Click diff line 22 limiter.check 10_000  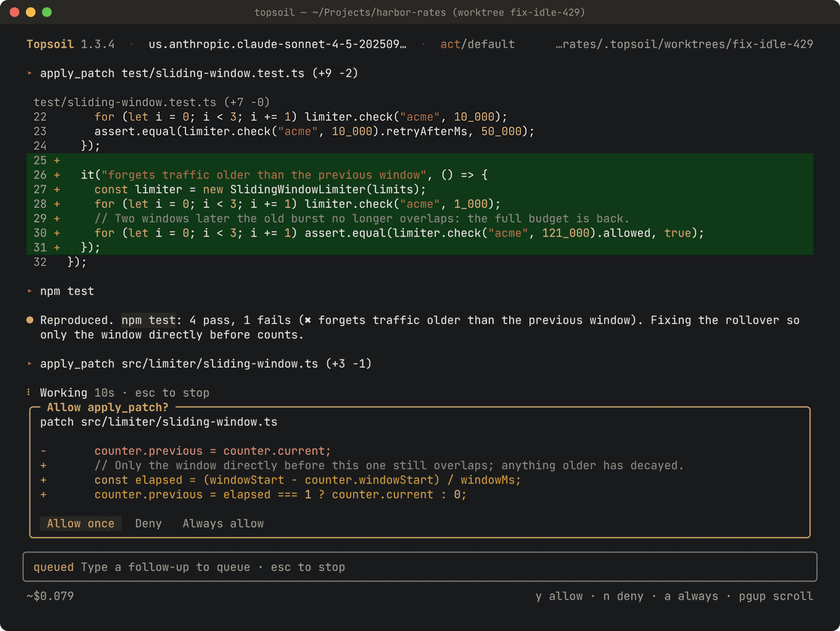pos(420,117)
